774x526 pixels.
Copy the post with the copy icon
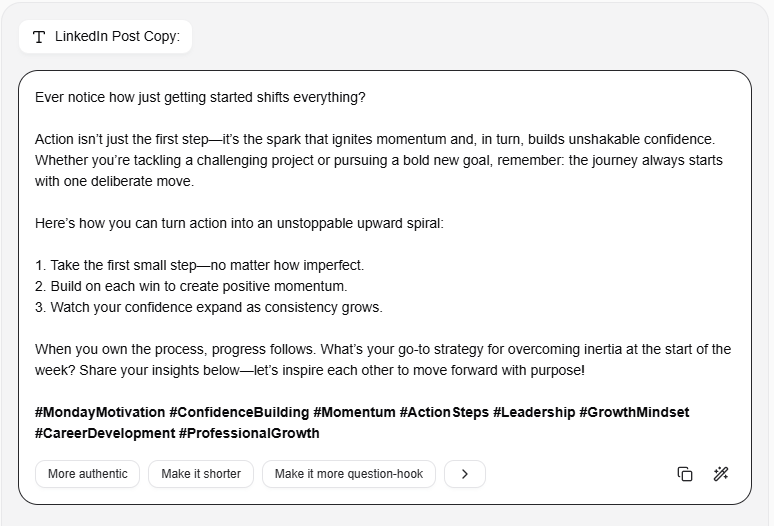coord(685,474)
